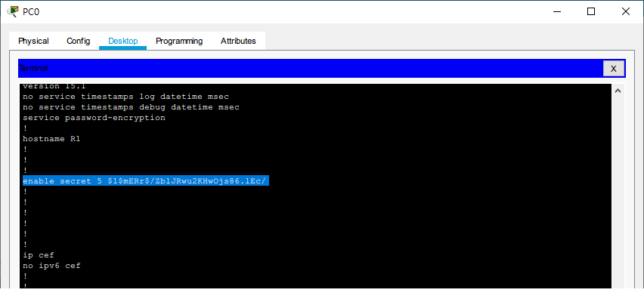Viewport: 644px width, 302px height.
Task: Close the PC0 window
Action: click(x=625, y=11)
